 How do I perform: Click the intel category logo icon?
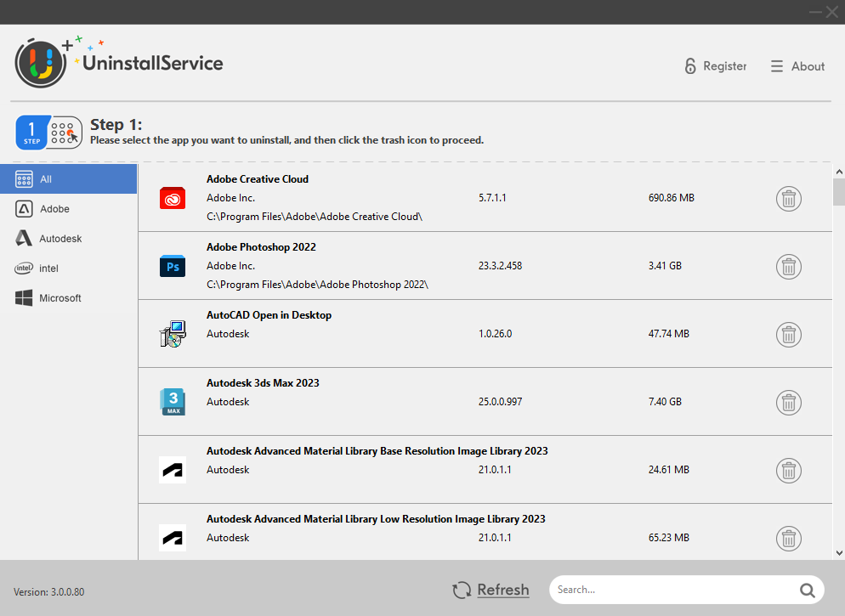click(x=24, y=268)
